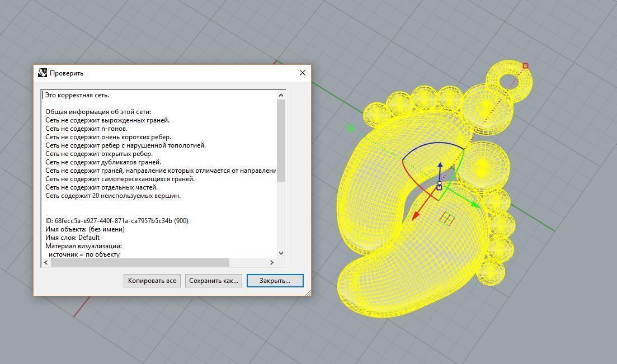Click the resize grip at the dialog corner

308,292
